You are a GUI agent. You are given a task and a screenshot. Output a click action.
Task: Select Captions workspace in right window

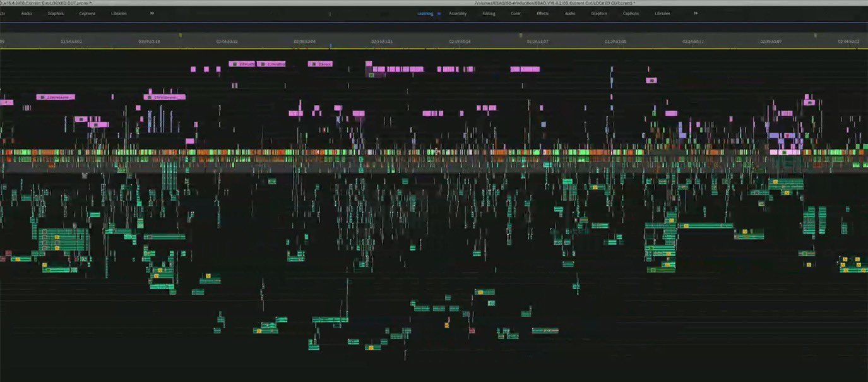coord(631,13)
